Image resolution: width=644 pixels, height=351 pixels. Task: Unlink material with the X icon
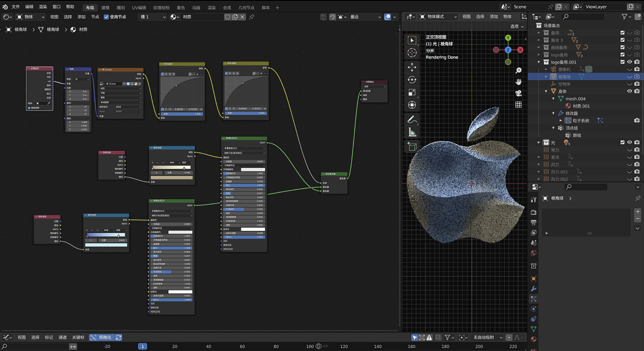[242, 17]
